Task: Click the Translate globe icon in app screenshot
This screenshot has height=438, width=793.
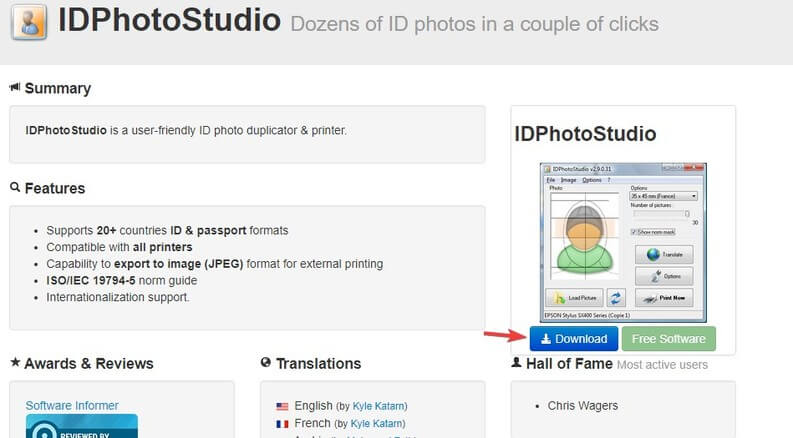Action: click(x=653, y=254)
